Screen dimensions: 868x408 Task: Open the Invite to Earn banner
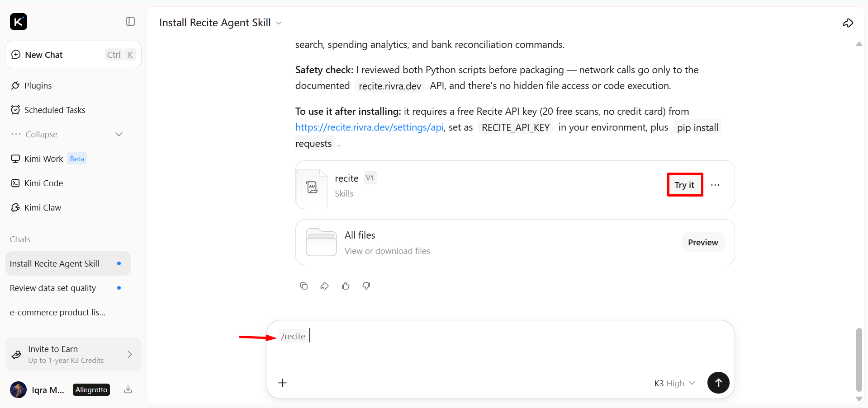click(x=73, y=354)
